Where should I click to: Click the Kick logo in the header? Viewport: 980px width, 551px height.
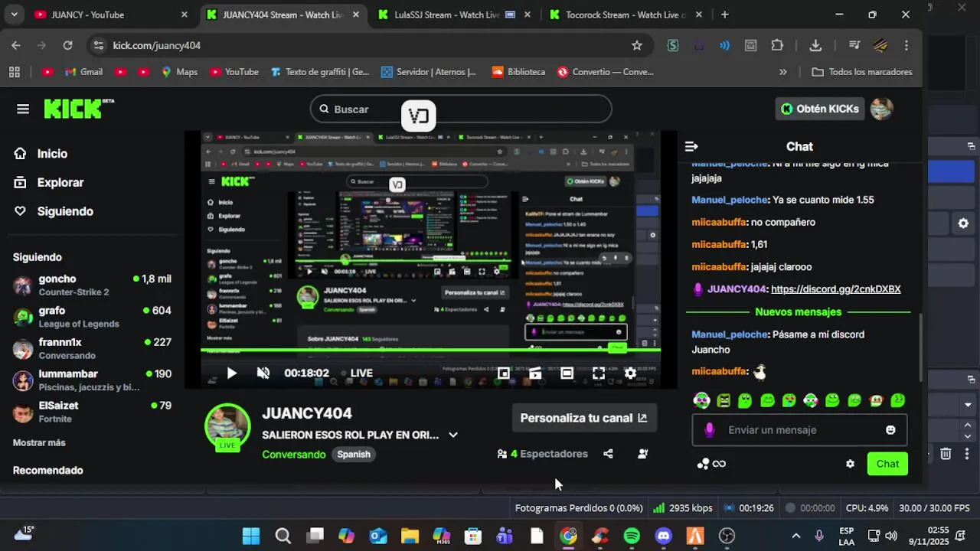78,109
